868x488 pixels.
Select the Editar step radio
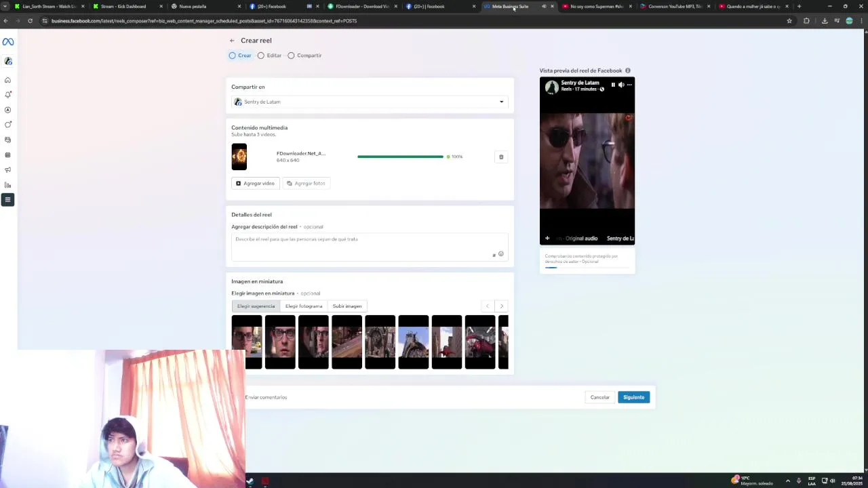pyautogui.click(x=261, y=56)
